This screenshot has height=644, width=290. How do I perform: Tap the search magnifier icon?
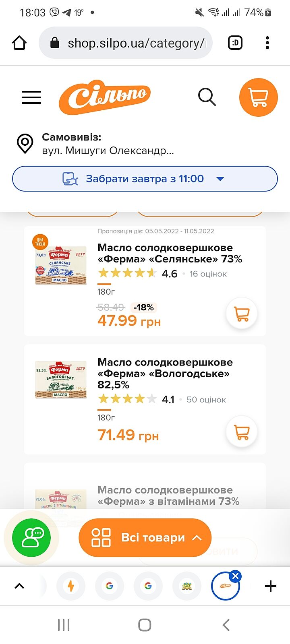click(207, 97)
